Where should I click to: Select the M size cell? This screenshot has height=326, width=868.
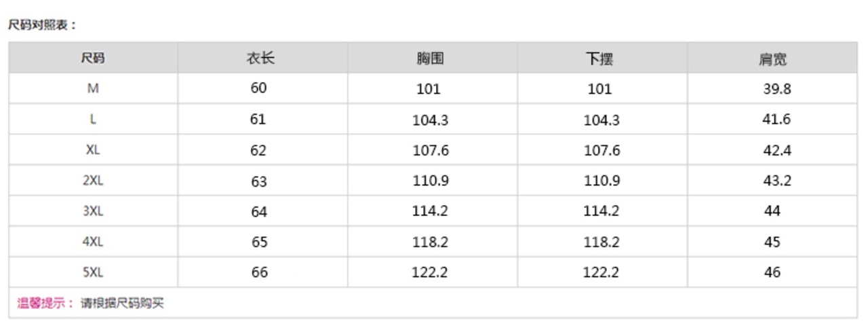93,88
